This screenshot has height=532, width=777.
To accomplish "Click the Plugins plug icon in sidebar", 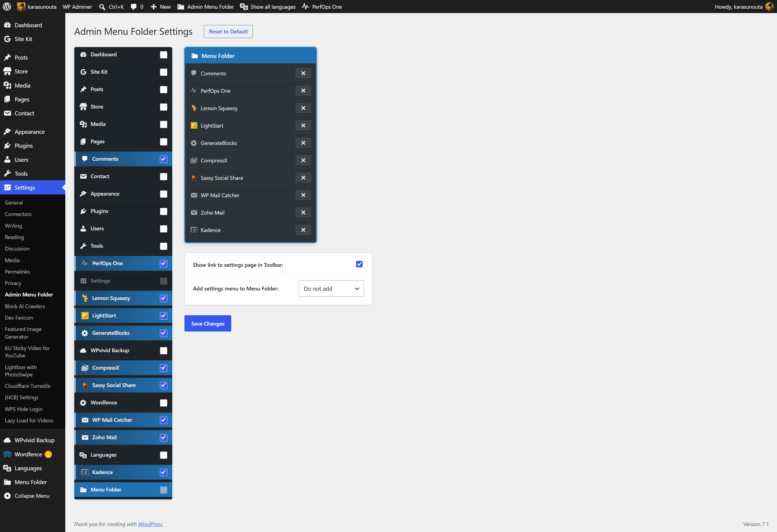I will coord(7,146).
